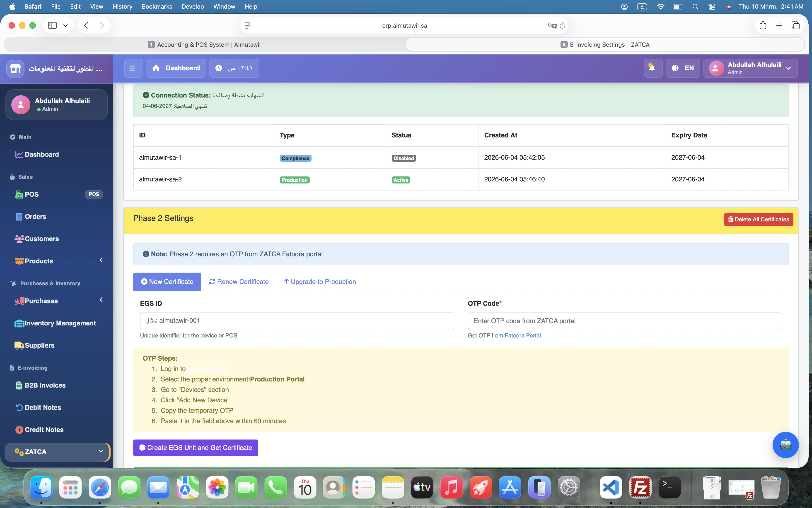Click the Abdullah Alhulaili sidebar profile card

point(56,105)
